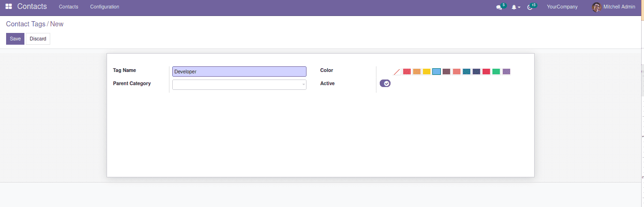Viewport: 644px width, 207px height.
Task: Choose the green color swatch
Action: [496, 72]
